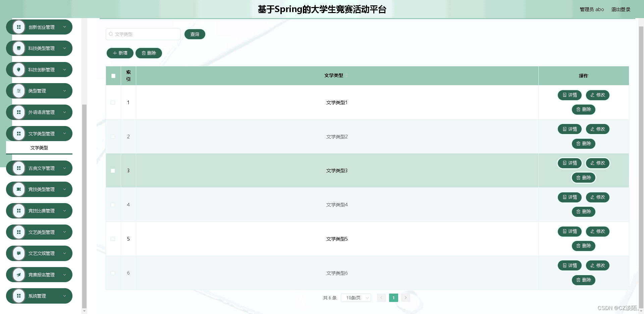Check the checkbox for row 5
The height and width of the screenshot is (314, 644).
(x=113, y=239)
